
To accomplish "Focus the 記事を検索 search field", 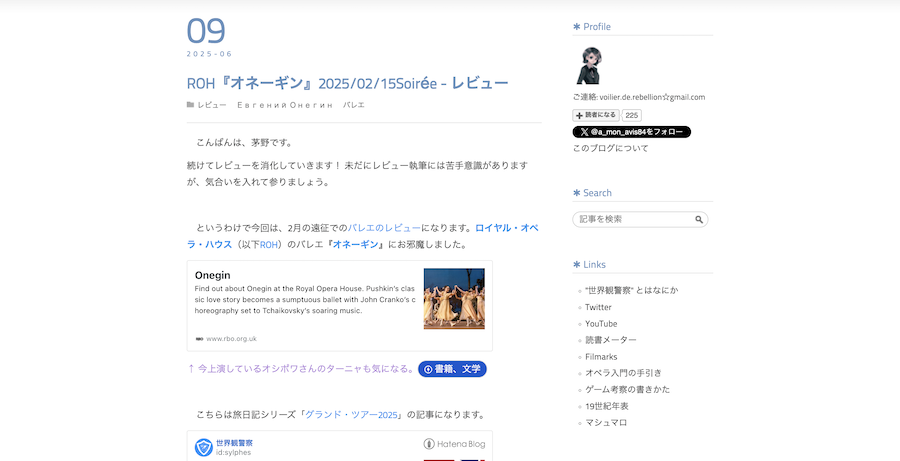I will coord(634,219).
